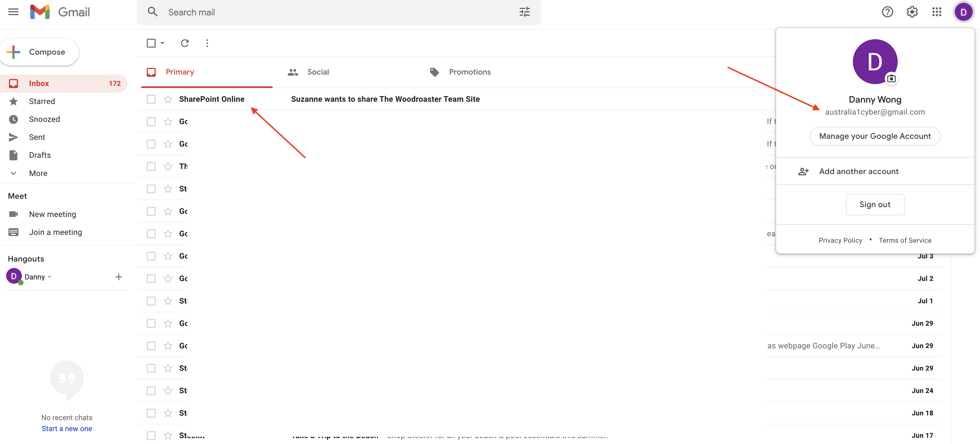This screenshot has height=444, width=980.
Task: Click the search options filter icon
Action: pyautogui.click(x=524, y=12)
